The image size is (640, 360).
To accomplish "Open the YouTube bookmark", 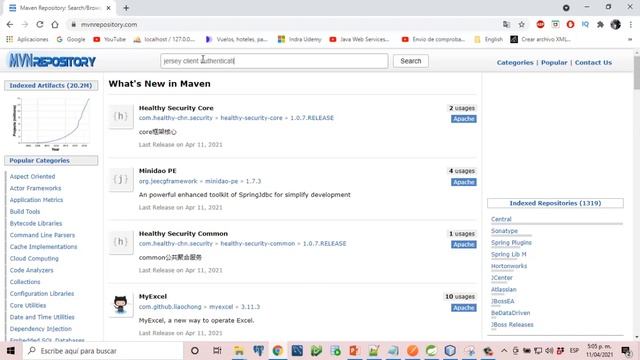I will (x=109, y=40).
